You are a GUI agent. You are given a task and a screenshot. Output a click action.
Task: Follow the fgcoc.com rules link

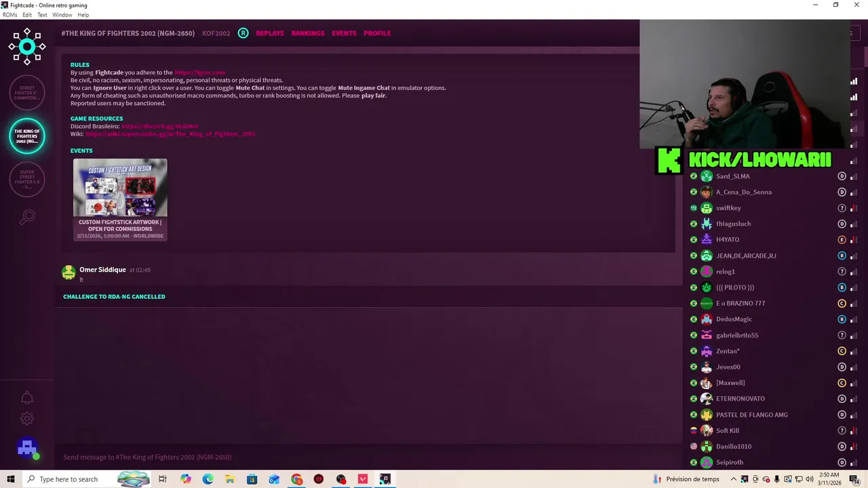[199, 73]
